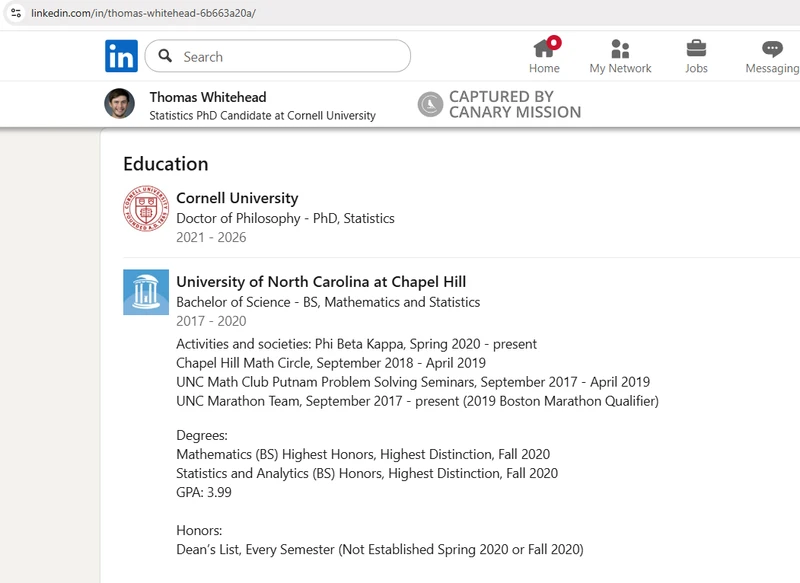Click the Thomas Whitehead name heading
The image size is (800, 583).
point(208,97)
